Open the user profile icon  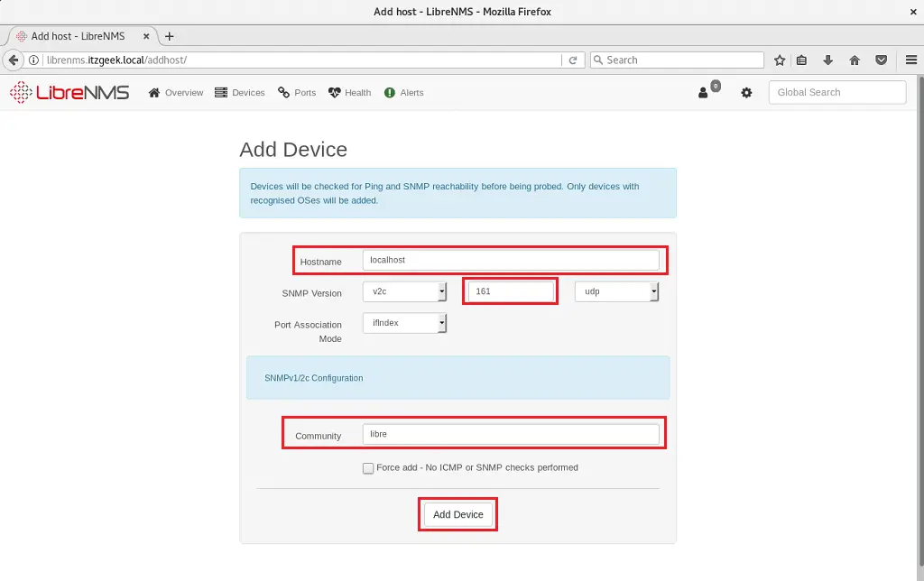pos(704,93)
